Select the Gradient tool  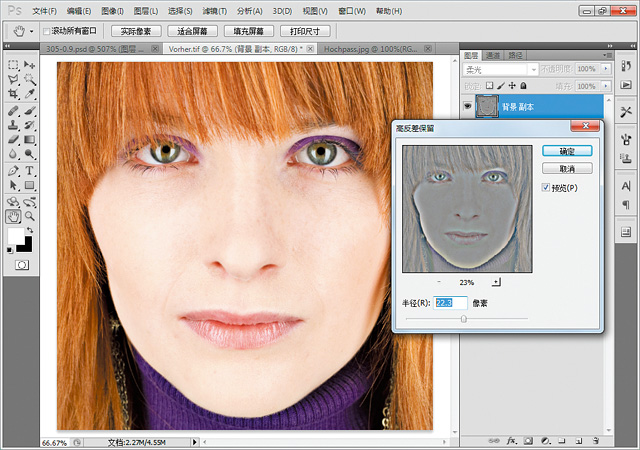tap(29, 140)
